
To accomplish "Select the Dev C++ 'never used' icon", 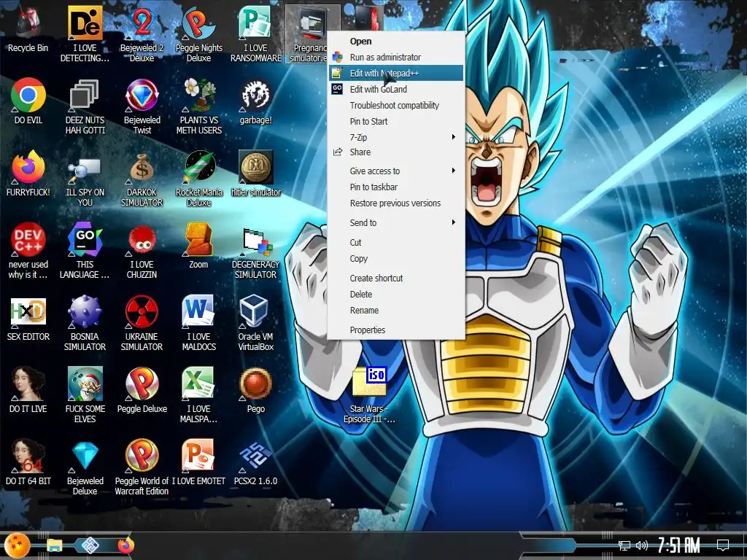I will (x=28, y=251).
